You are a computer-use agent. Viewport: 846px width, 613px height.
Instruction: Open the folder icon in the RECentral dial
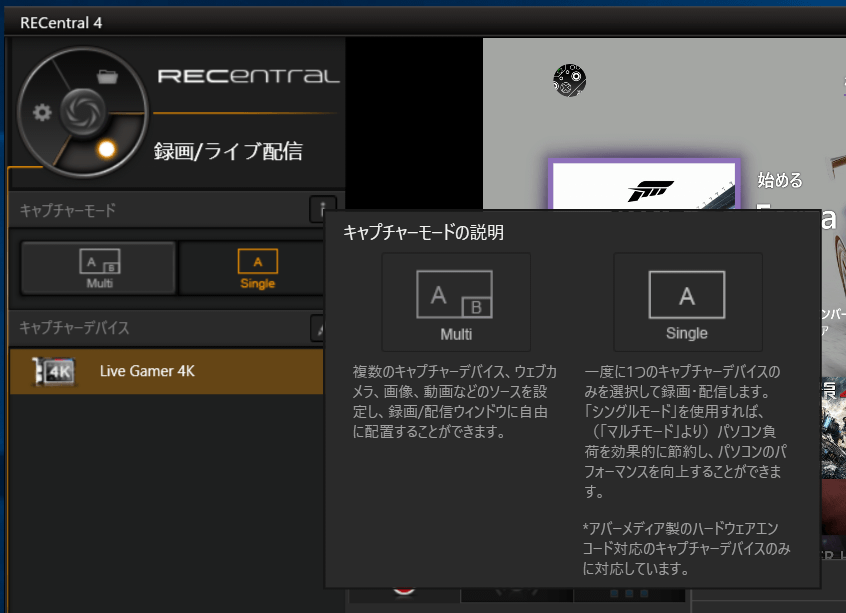107,77
